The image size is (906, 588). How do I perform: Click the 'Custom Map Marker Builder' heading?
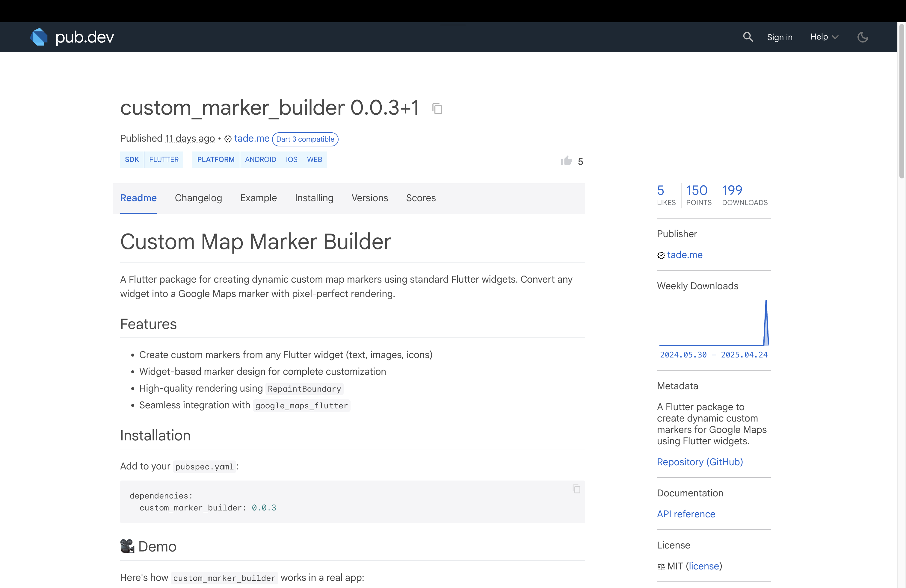pyautogui.click(x=256, y=242)
